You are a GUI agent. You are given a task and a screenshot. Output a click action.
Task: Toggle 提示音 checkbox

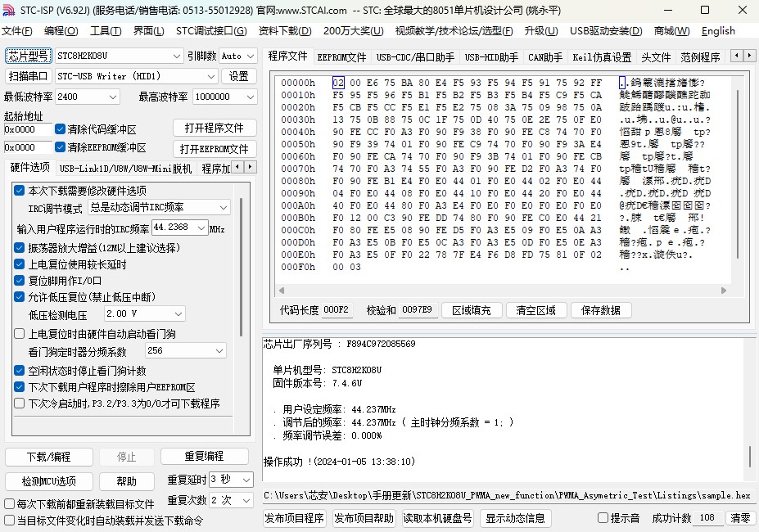[x=603, y=518]
